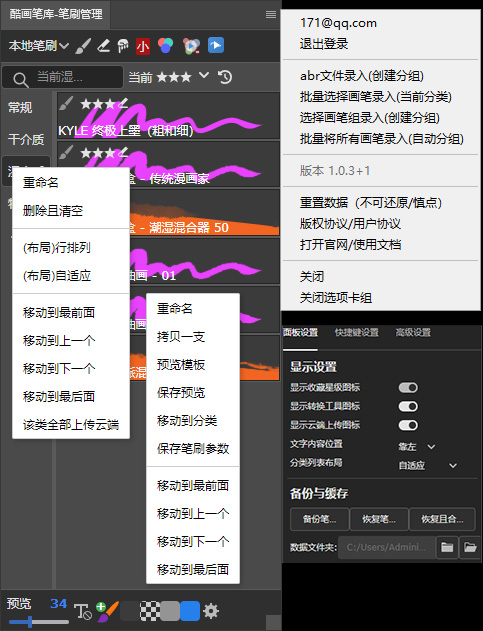Open settings gear icon in bottom bar
The width and height of the screenshot is (483, 631).
[211, 611]
